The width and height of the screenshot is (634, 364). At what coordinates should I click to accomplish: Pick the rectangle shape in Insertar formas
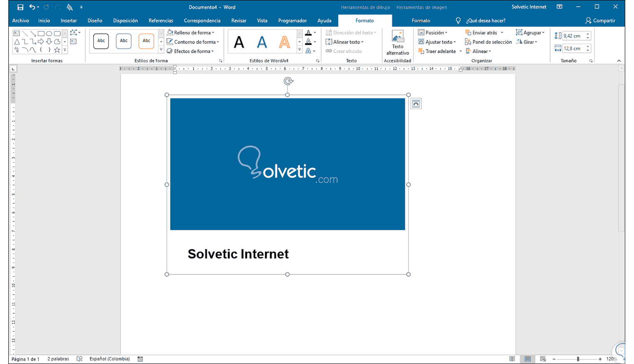pos(41,33)
